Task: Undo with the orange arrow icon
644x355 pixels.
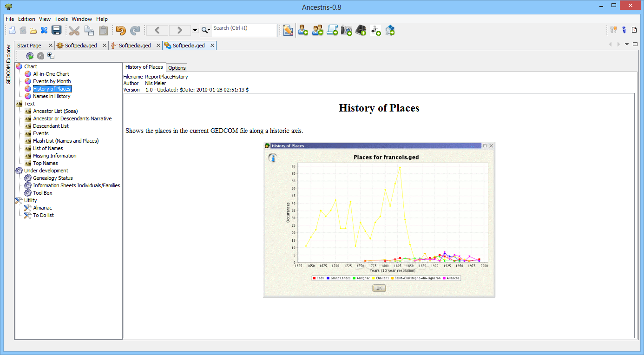Action: [121, 31]
